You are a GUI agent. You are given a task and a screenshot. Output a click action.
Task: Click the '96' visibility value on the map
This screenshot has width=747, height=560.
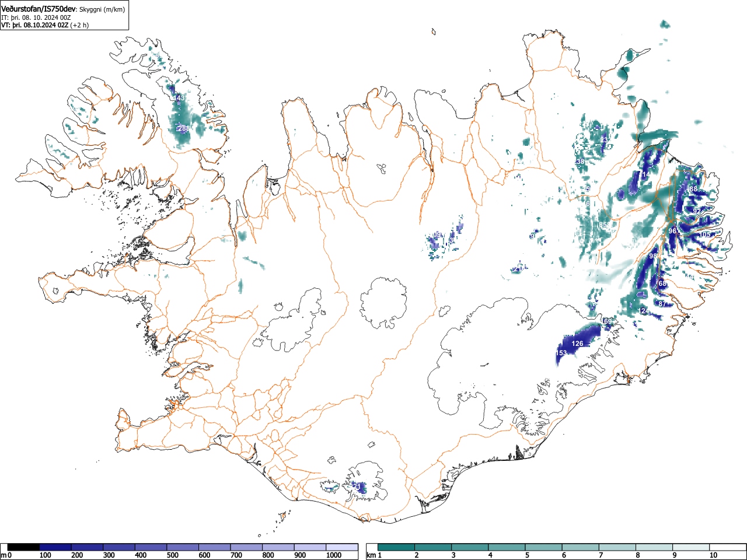(x=672, y=232)
